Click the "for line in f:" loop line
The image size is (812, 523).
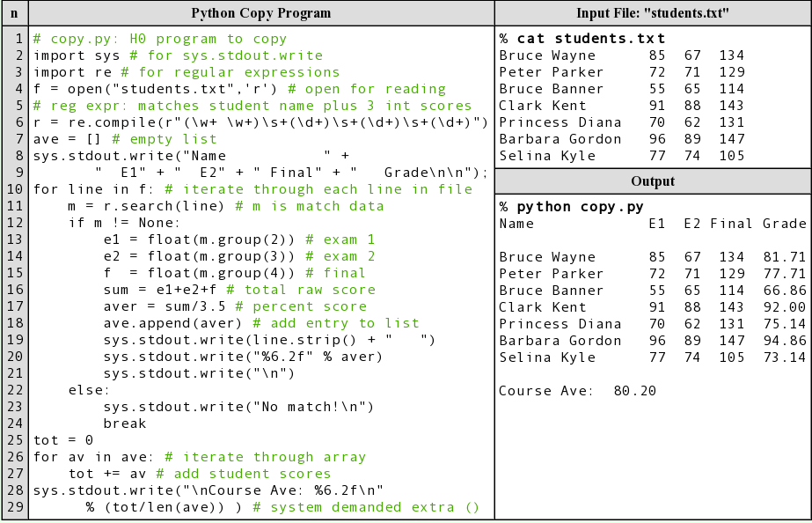click(252, 189)
